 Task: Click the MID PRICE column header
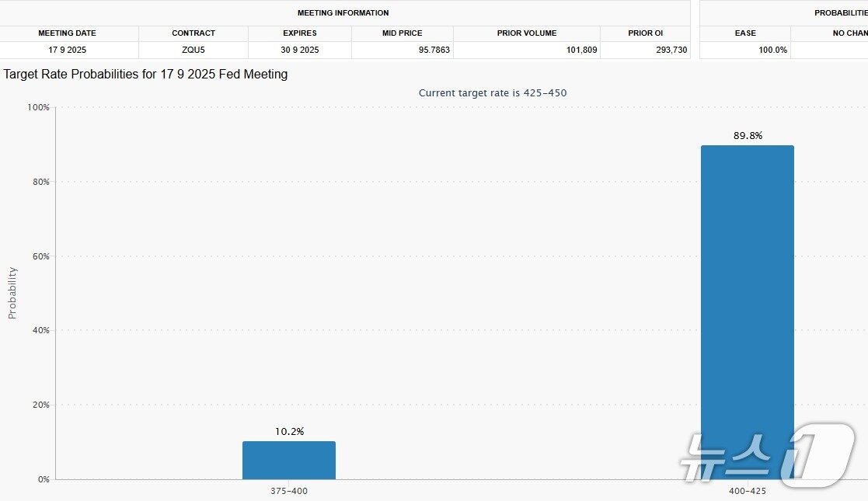tap(402, 33)
